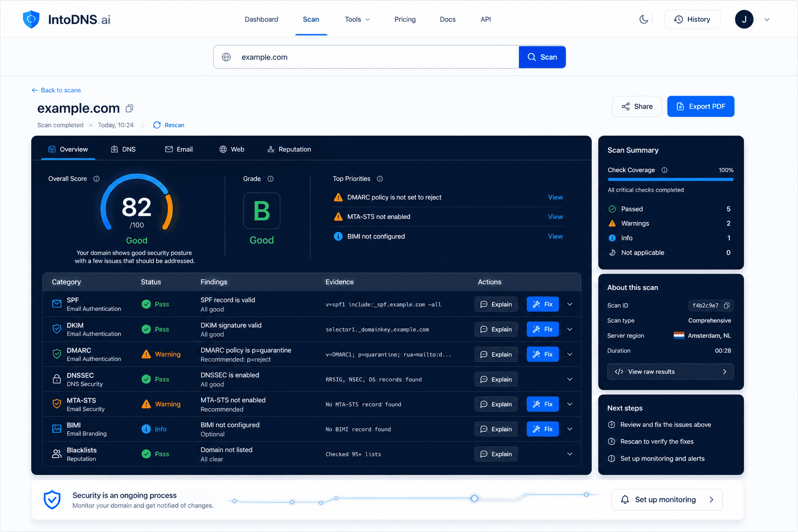The image size is (798, 532).
Task: Open the API nav item
Action: tap(486, 19)
